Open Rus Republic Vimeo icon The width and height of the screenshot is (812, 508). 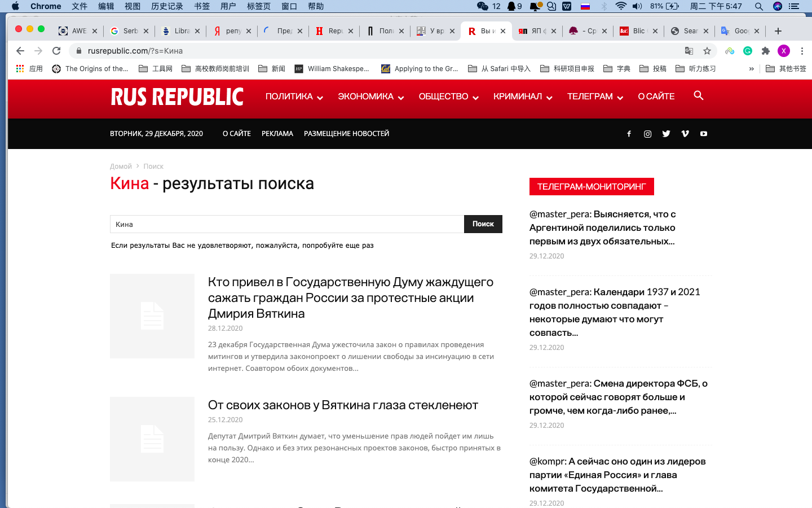(685, 134)
